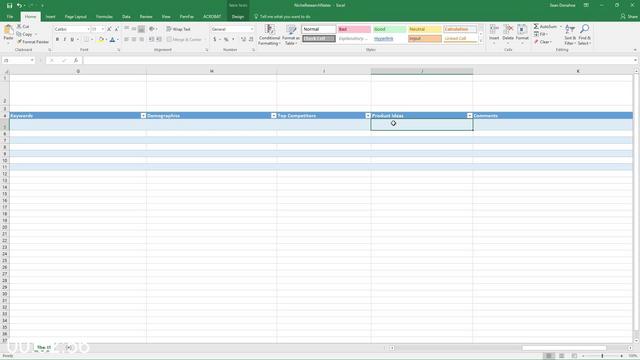Apply the Good cell style
This screenshot has width=640, height=360.
click(389, 29)
